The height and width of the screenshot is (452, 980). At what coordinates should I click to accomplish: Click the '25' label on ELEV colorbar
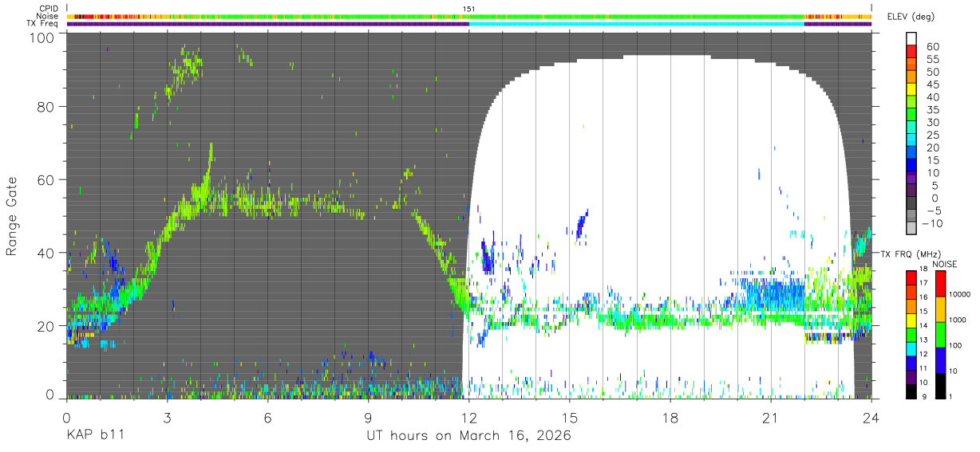click(x=932, y=136)
